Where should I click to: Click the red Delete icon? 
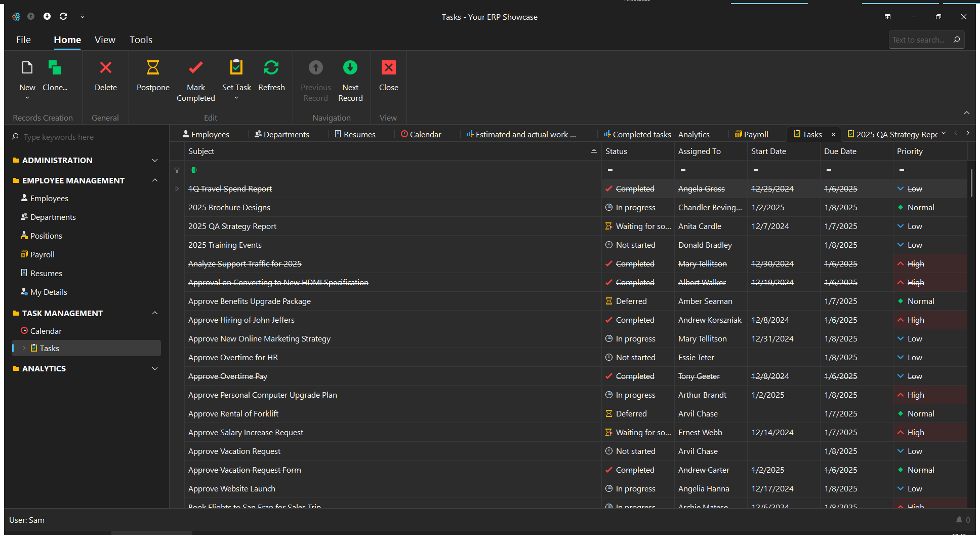(105, 68)
